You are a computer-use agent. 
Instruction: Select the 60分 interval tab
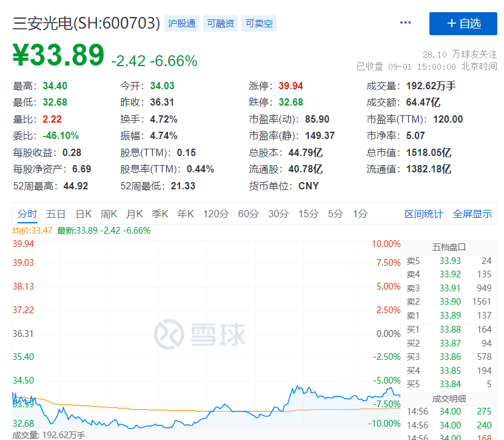coord(248,214)
